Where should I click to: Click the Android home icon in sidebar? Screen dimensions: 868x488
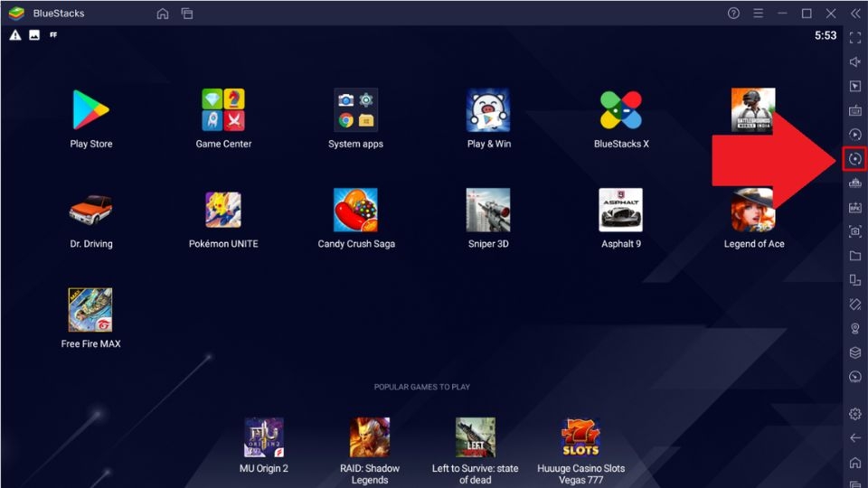point(855,463)
